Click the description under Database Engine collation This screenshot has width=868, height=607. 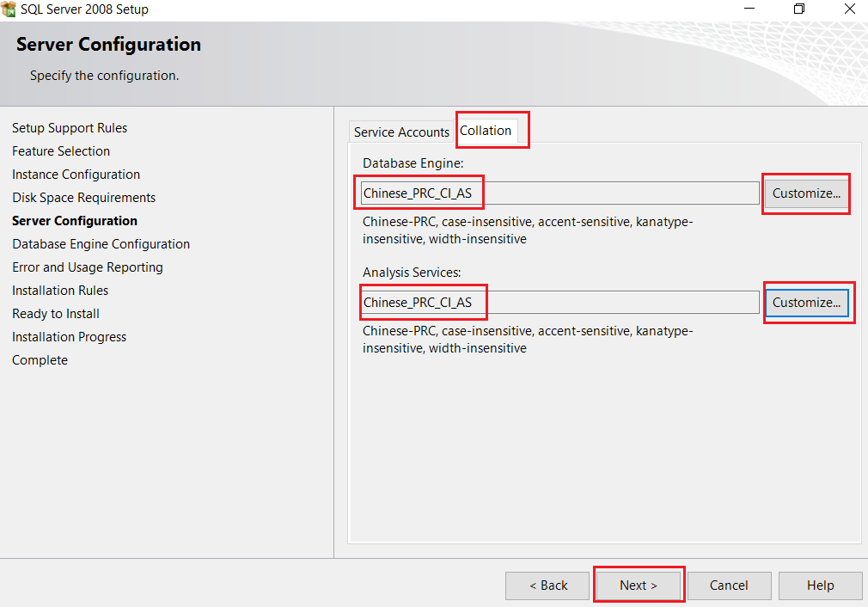tap(528, 230)
